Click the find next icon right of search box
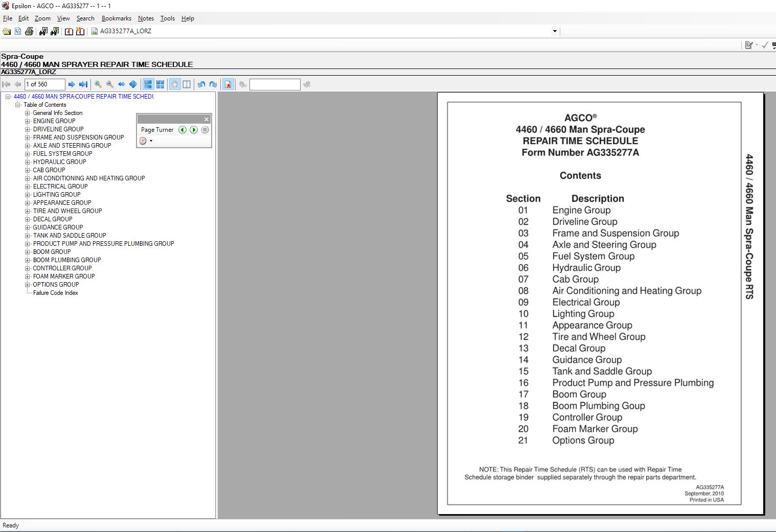776x532 pixels. point(307,84)
